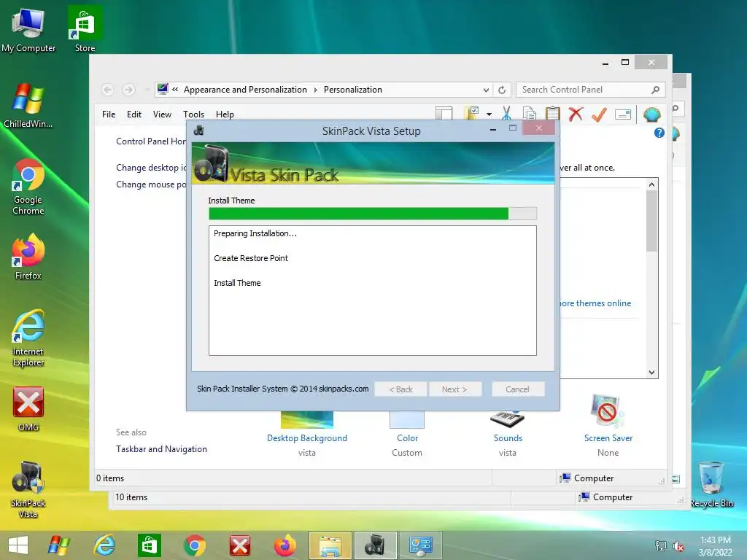The height and width of the screenshot is (560, 747).
Task: Open My Computer desktop icon
Action: [28, 29]
